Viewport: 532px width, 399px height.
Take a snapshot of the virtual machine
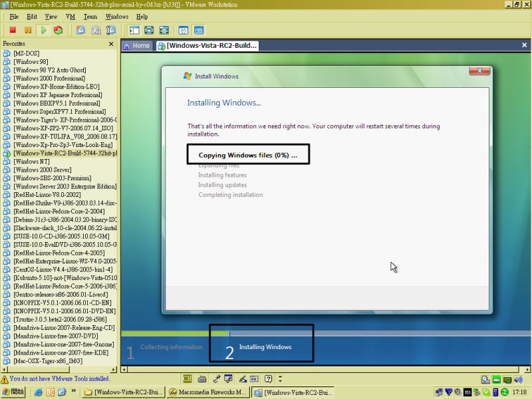[80, 30]
